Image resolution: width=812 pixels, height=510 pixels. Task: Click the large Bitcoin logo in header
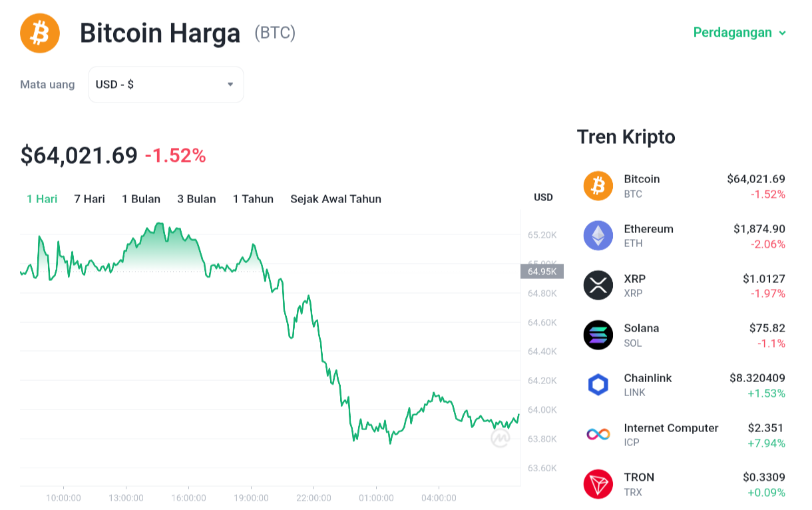[x=40, y=33]
